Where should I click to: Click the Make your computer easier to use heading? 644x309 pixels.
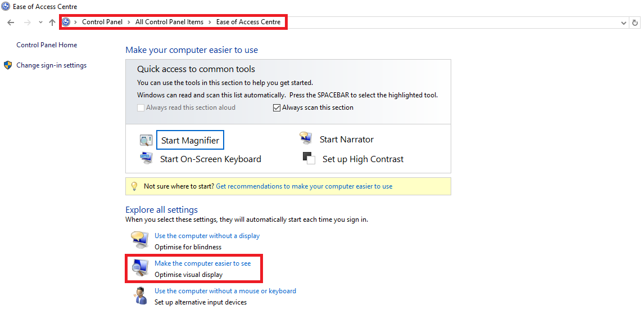pyautogui.click(x=192, y=50)
